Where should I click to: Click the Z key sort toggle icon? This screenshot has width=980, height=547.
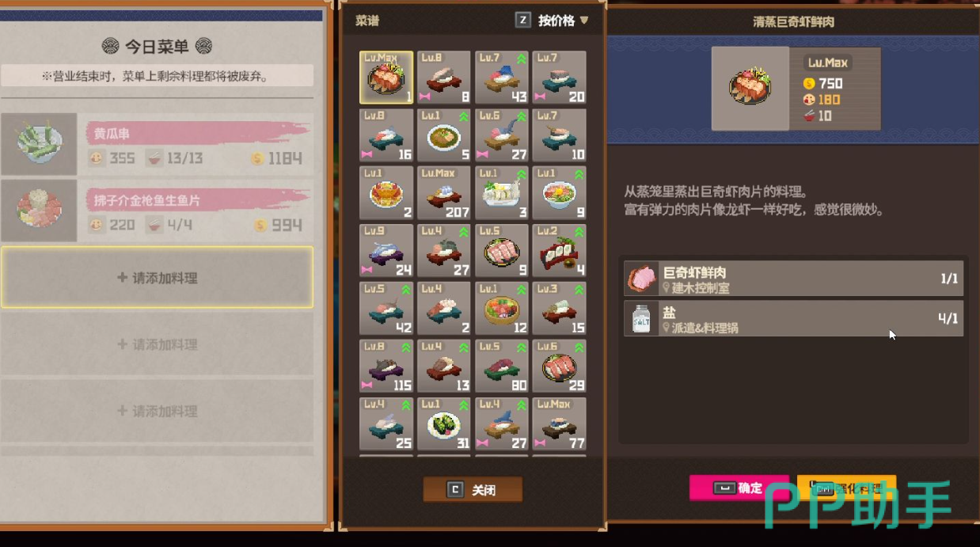tap(522, 21)
